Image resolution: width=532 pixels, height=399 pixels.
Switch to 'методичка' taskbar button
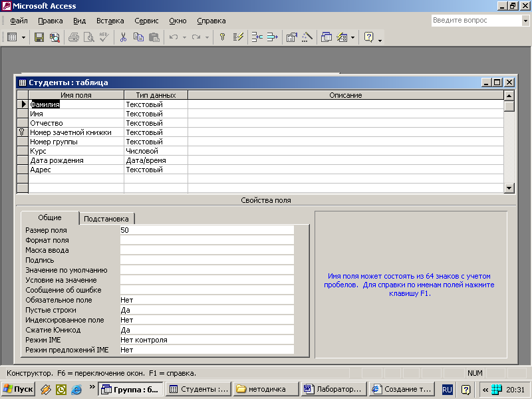265,389
